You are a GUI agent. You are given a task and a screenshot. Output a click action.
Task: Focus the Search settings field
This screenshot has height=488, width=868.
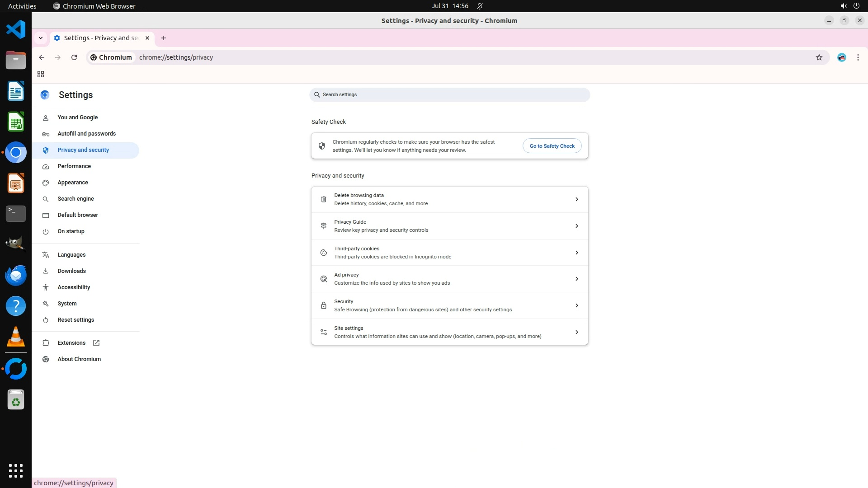pos(449,95)
